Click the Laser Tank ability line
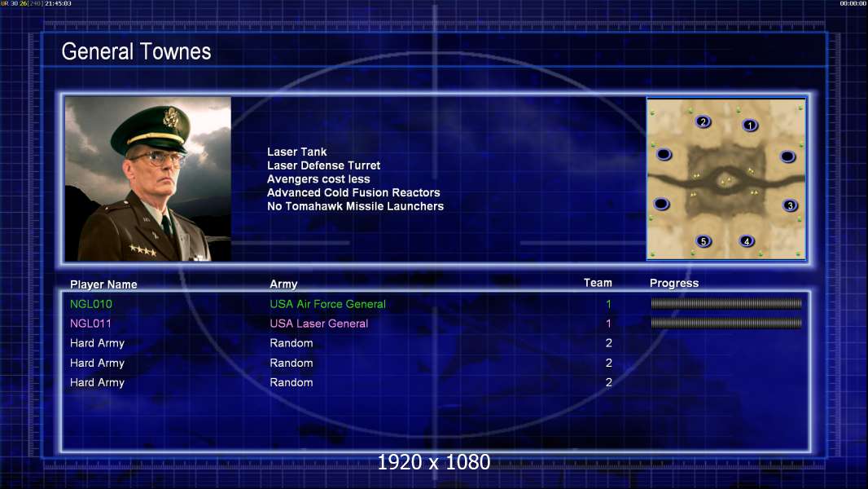This screenshot has width=868, height=489. [x=296, y=152]
